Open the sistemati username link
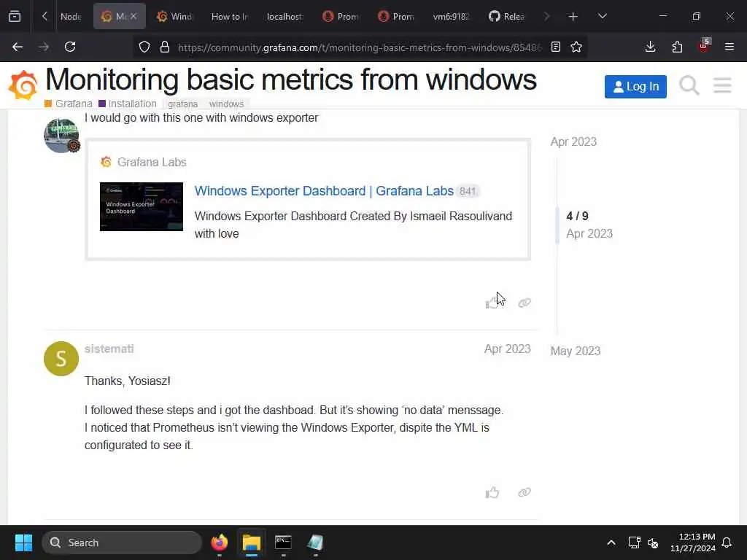Screen dimensions: 747x560 point(109,349)
